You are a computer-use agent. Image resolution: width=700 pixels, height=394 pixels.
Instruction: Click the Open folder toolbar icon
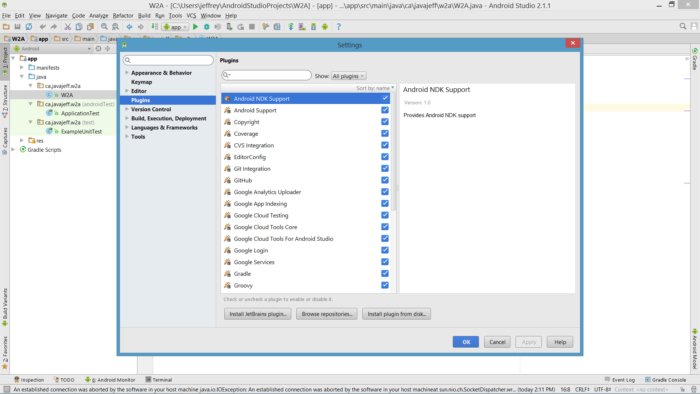(6, 27)
